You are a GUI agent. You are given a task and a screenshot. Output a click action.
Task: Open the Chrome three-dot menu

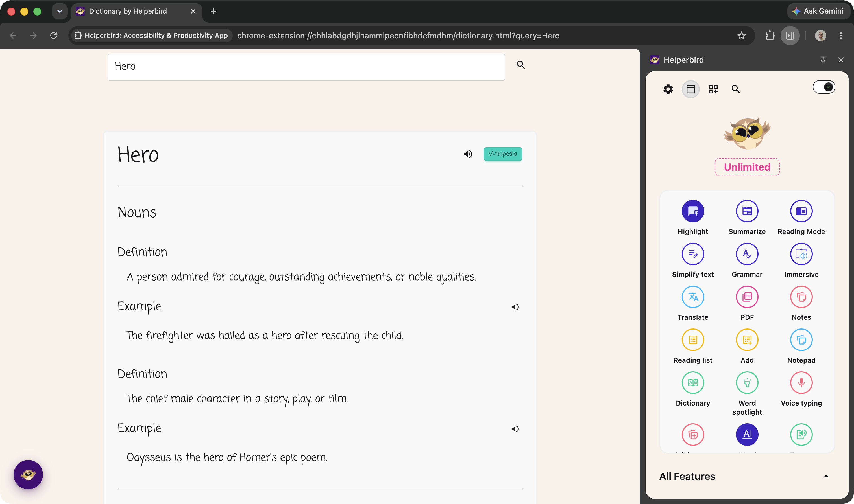(841, 35)
